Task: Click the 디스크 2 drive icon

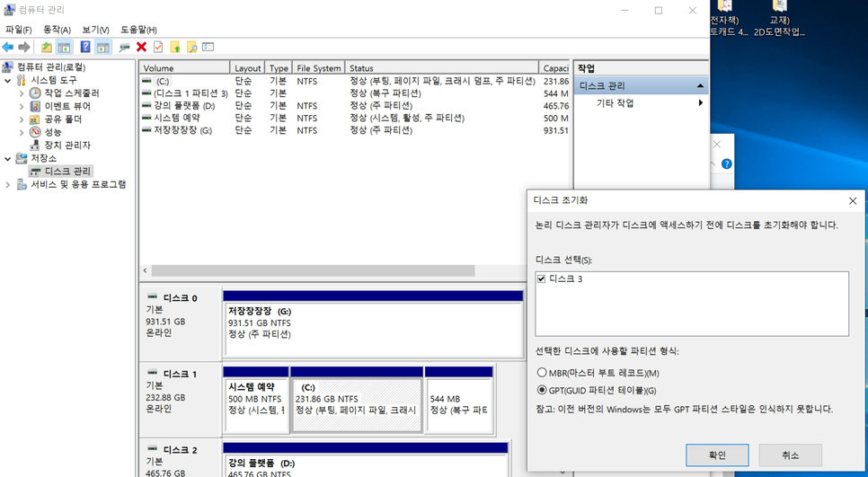Action: tap(153, 449)
